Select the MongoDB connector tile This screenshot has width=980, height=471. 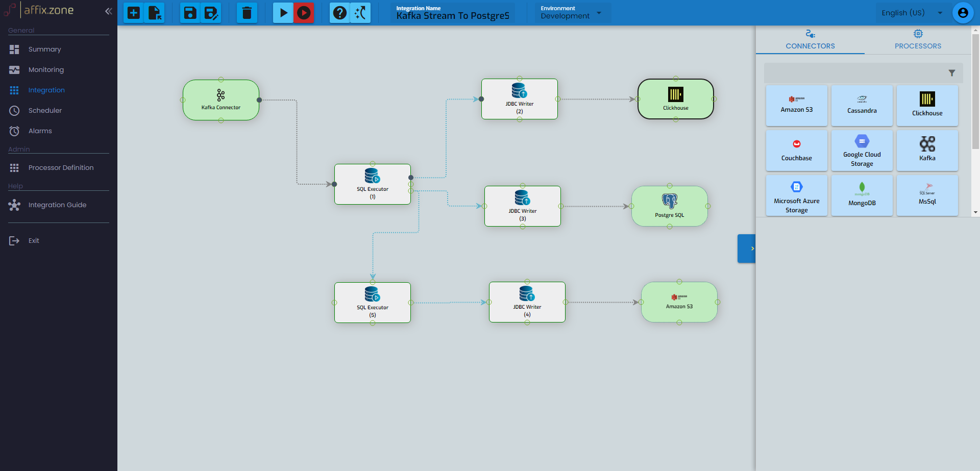[x=862, y=195]
